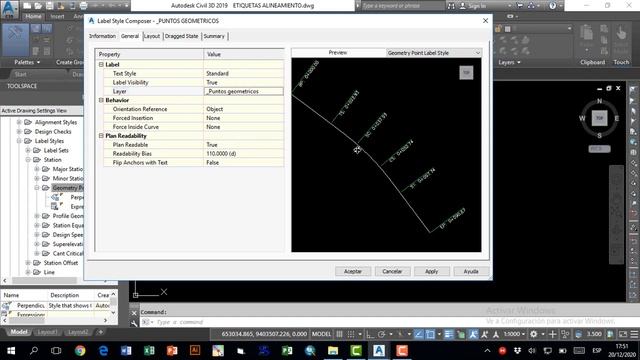Click the Perpendicular style icon in tree
This screenshot has height=360, width=640.
pos(56,197)
